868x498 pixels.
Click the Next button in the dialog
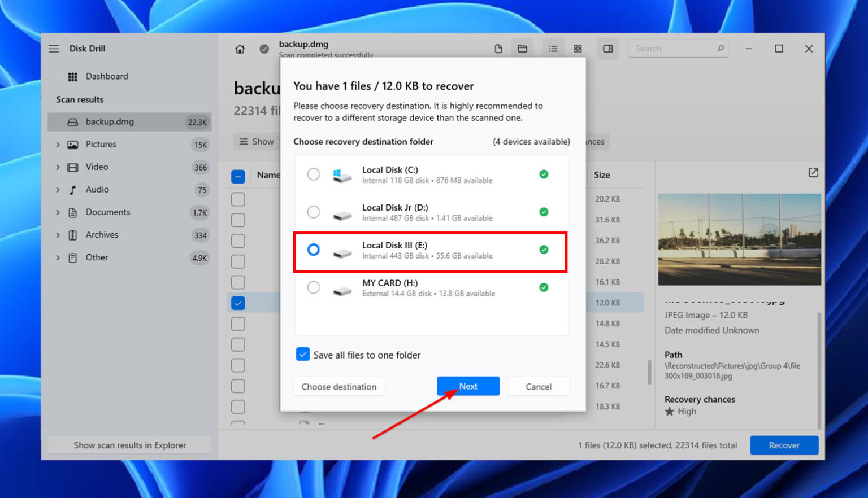468,386
